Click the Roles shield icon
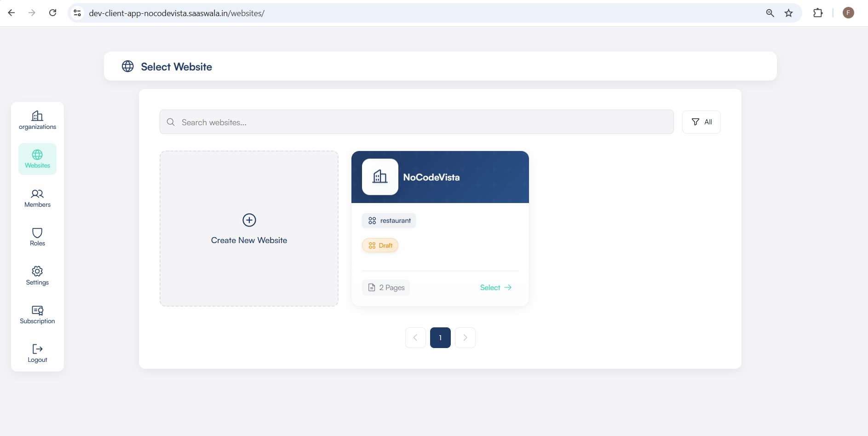This screenshot has width=868, height=436. pyautogui.click(x=37, y=233)
